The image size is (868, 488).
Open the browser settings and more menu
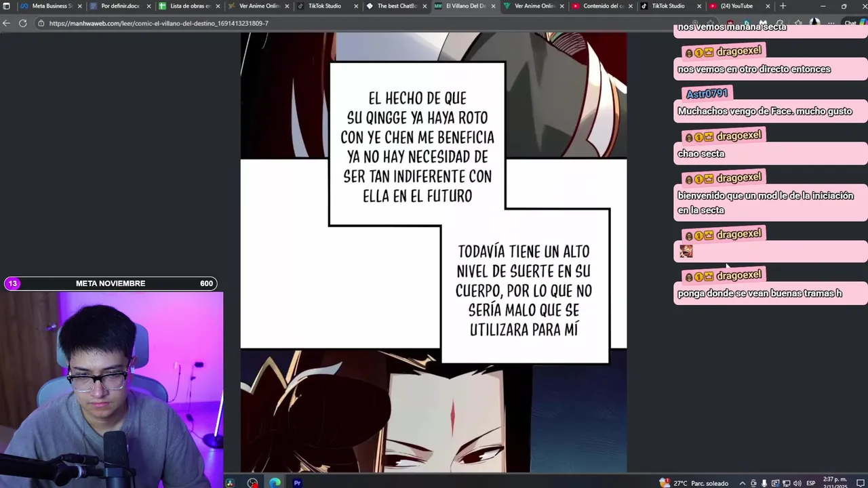(x=831, y=23)
